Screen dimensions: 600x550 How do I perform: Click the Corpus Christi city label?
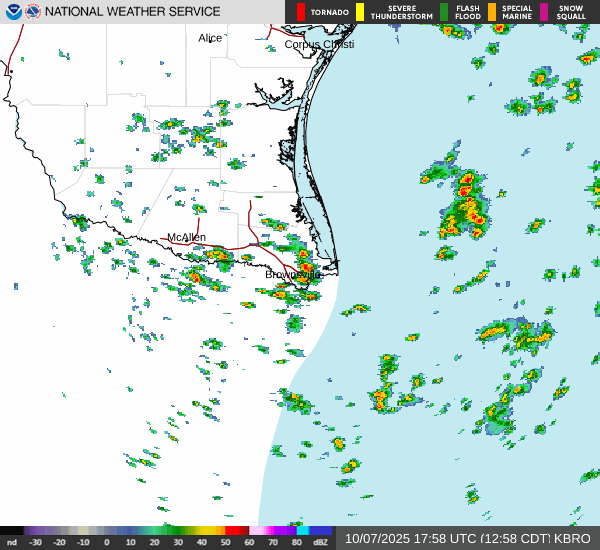[x=319, y=44]
